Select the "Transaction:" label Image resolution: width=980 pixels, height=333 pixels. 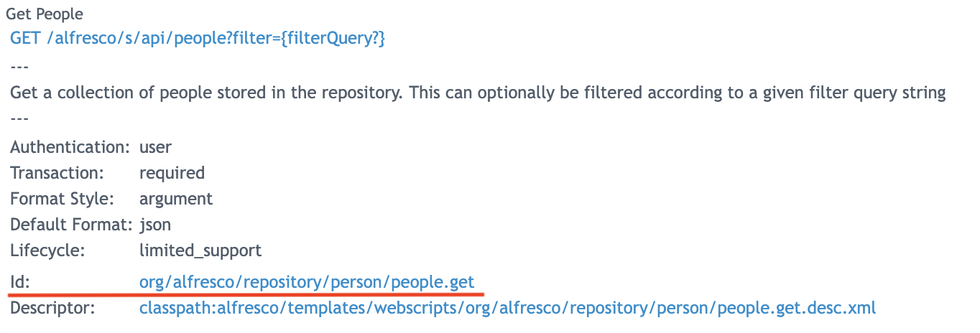click(x=57, y=173)
